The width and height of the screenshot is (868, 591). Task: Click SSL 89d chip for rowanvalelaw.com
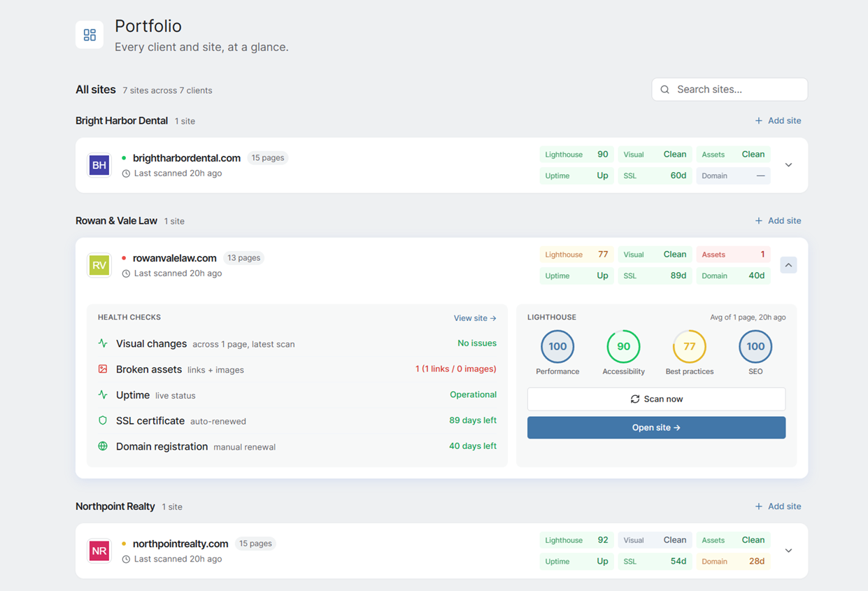[655, 276]
